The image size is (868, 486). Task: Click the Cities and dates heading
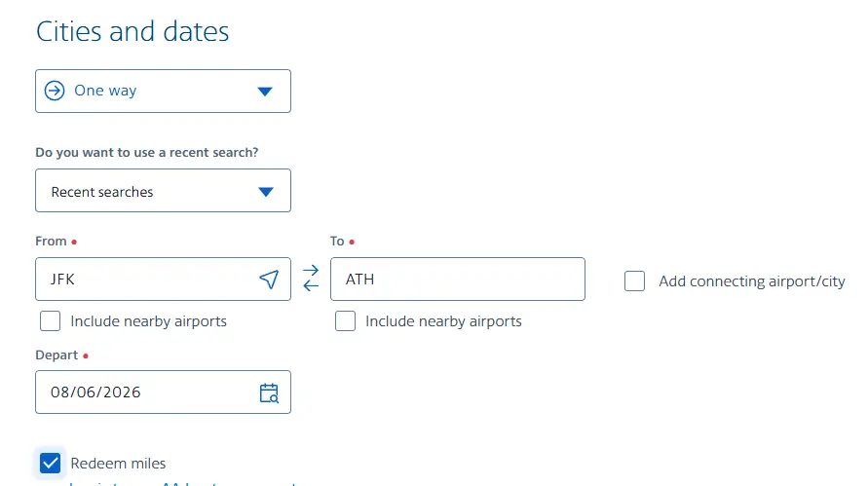pyautogui.click(x=132, y=31)
